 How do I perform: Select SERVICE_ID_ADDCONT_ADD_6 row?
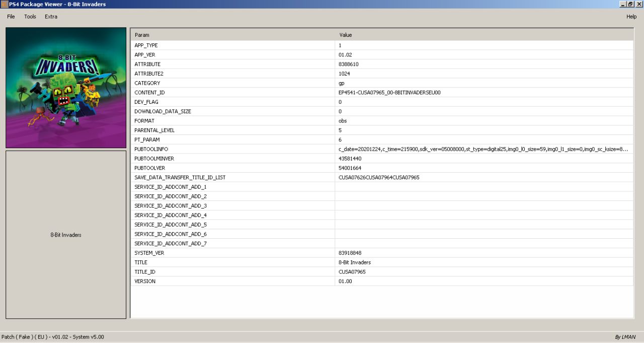[382, 234]
